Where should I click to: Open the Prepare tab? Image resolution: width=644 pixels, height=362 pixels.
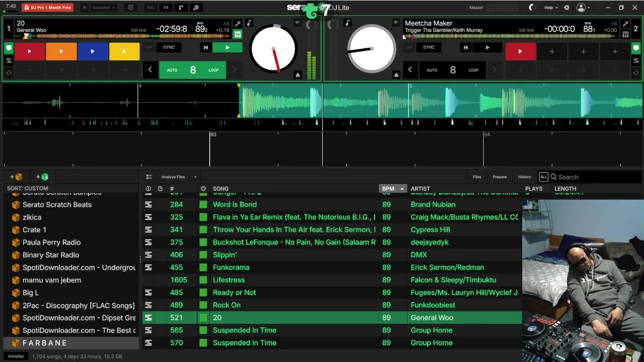point(500,177)
